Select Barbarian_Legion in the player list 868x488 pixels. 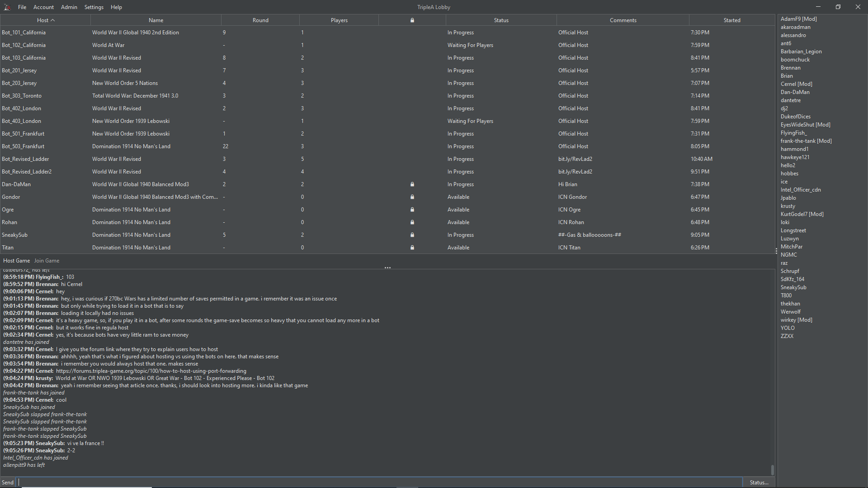point(801,52)
